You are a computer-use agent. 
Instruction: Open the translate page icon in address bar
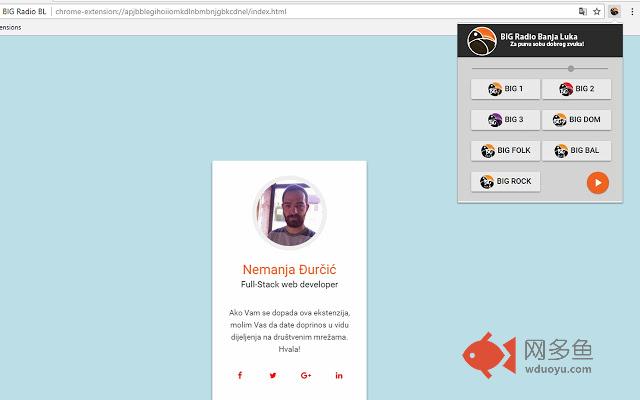pyautogui.click(x=583, y=11)
